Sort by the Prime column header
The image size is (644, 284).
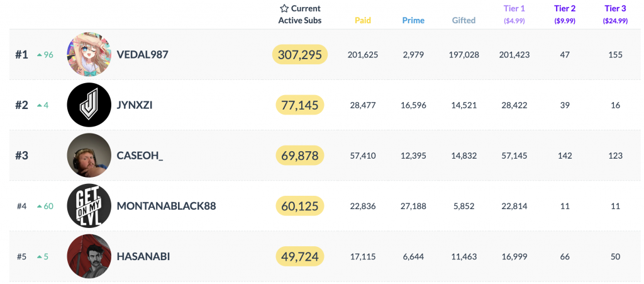point(413,20)
